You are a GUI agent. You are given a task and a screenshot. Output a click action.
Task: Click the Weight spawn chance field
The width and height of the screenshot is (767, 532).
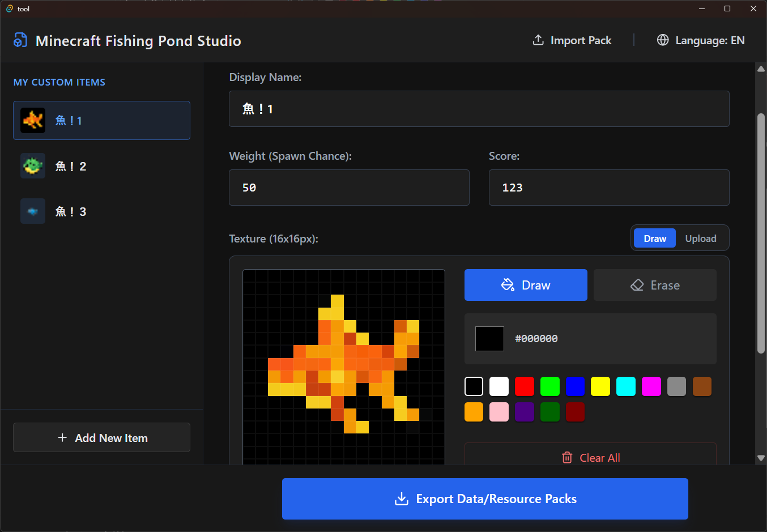pos(349,188)
